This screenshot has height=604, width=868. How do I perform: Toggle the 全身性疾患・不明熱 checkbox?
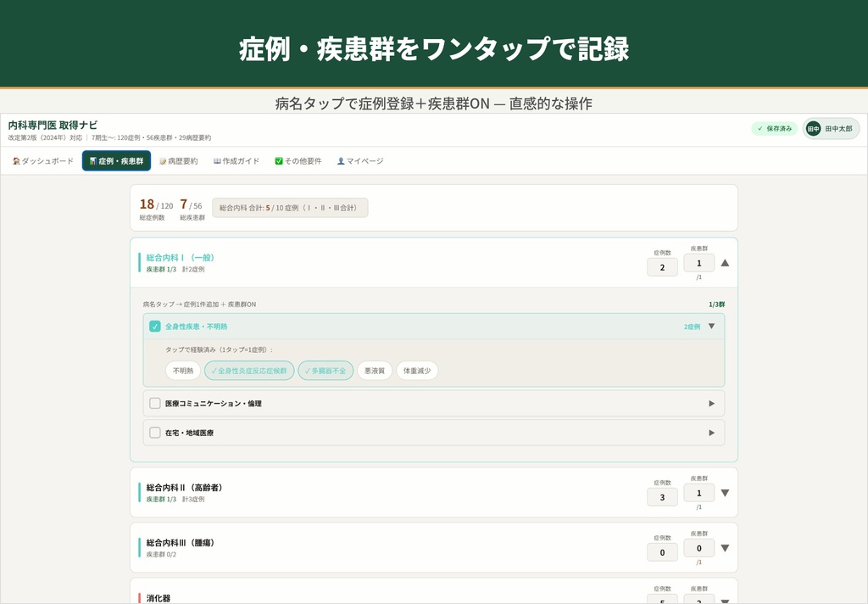pyautogui.click(x=155, y=325)
